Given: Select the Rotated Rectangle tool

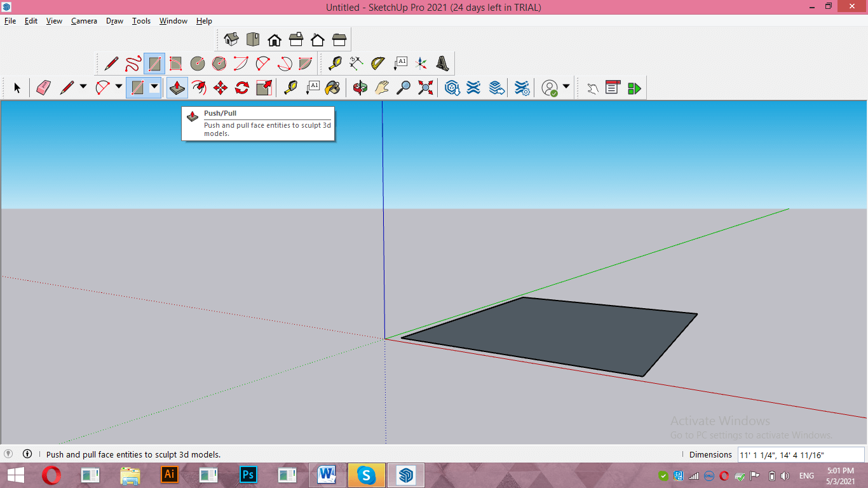Looking at the screenshot, I should 176,64.
